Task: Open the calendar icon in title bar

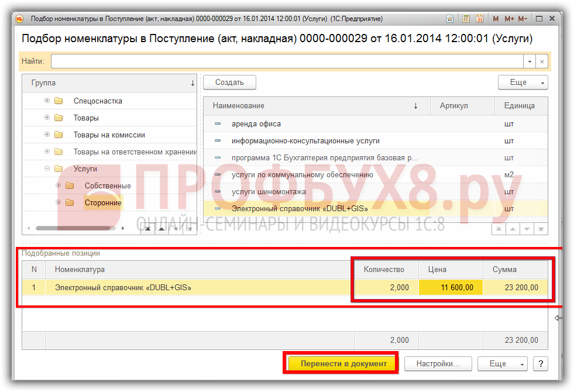Action: pos(479,19)
